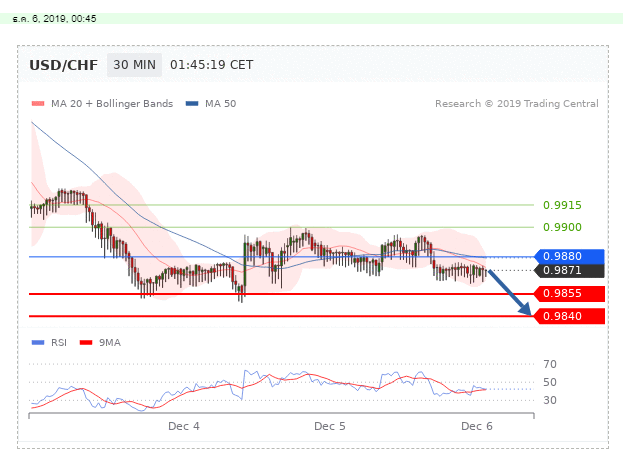623x455 pixels.
Task: Click the 30 MIN timeframe button
Action: (134, 65)
